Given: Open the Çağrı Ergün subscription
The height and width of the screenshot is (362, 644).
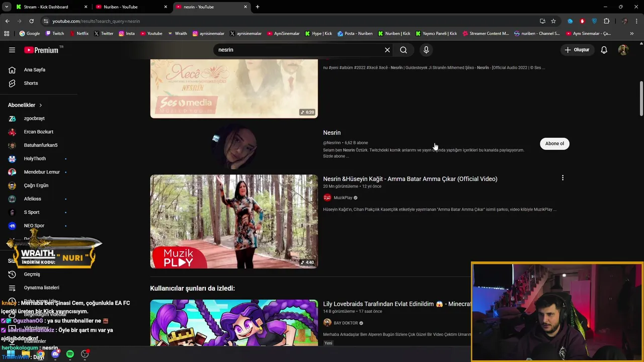Looking at the screenshot, I should 36,186.
